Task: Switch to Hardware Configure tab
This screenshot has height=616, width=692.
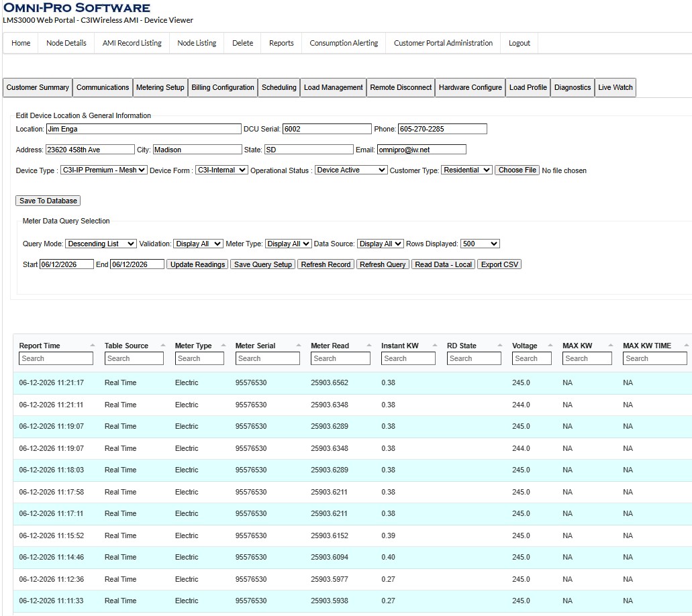Action: (471, 87)
